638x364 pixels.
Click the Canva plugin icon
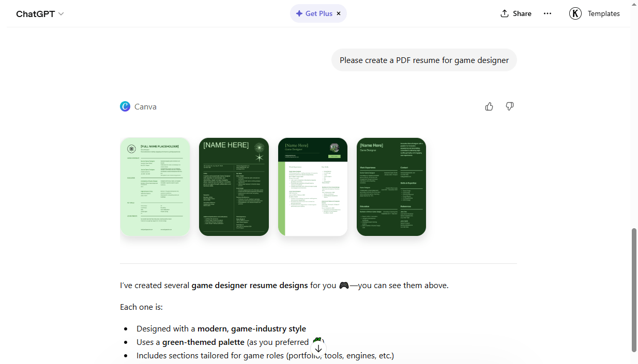pos(125,106)
